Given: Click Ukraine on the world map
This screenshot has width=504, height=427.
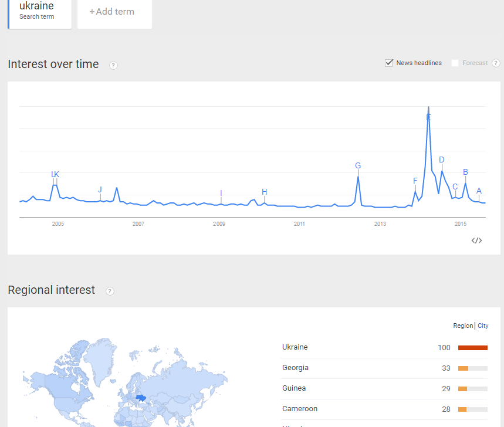Looking at the screenshot, I should [x=141, y=398].
